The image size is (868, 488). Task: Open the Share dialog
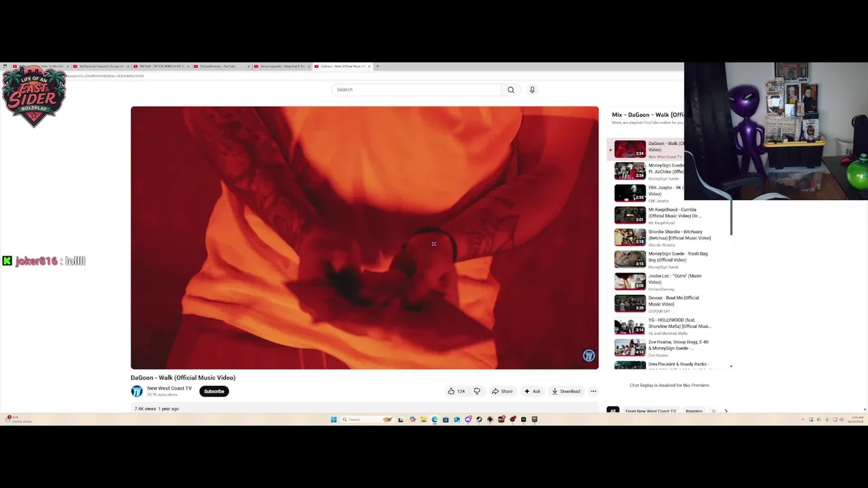[x=502, y=391]
